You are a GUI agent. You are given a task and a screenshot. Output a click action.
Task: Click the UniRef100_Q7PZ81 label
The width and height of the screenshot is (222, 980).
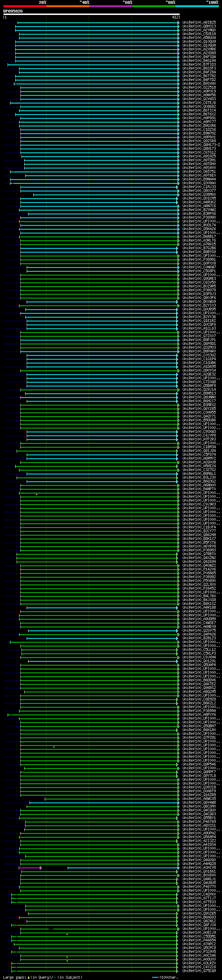[x=199, y=738]
